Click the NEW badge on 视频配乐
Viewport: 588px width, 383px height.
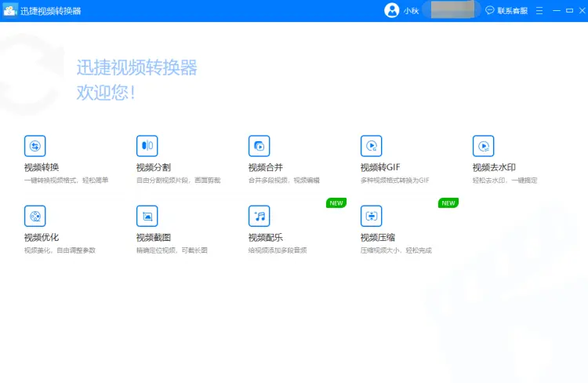pos(336,202)
